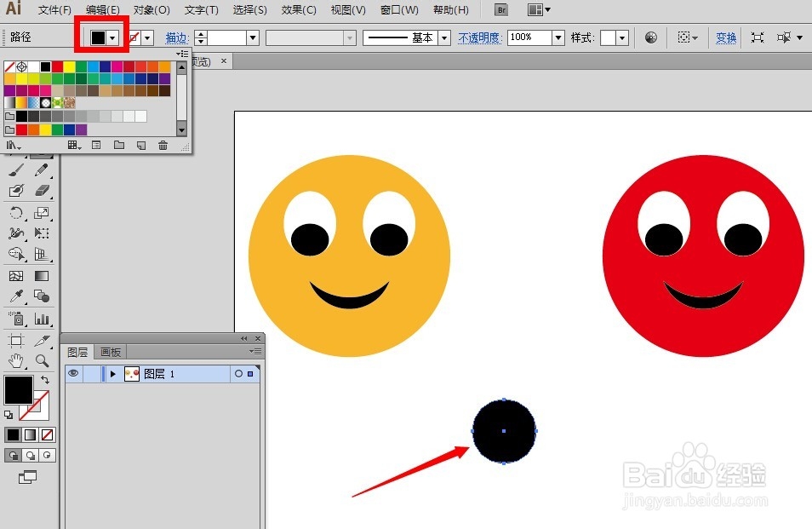Select the Blend tool
Image resolution: width=812 pixels, height=529 pixels.
pos(42,296)
